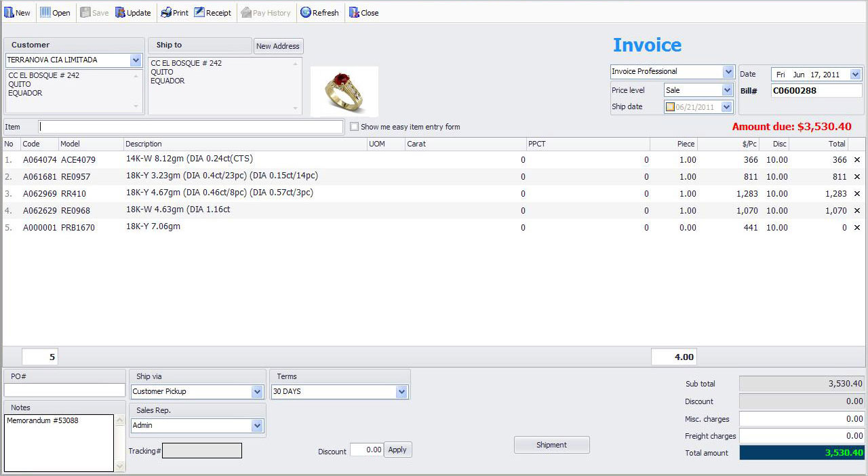Screen dimensions: 868x476
Task: Remove line 1 A064074 with its X
Action: tap(856, 160)
